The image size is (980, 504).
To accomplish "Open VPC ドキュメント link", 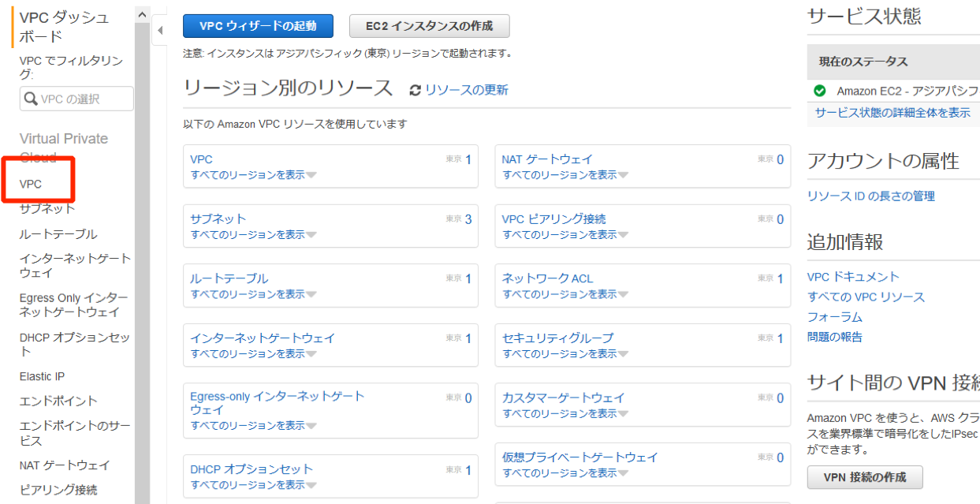I will pyautogui.click(x=853, y=277).
